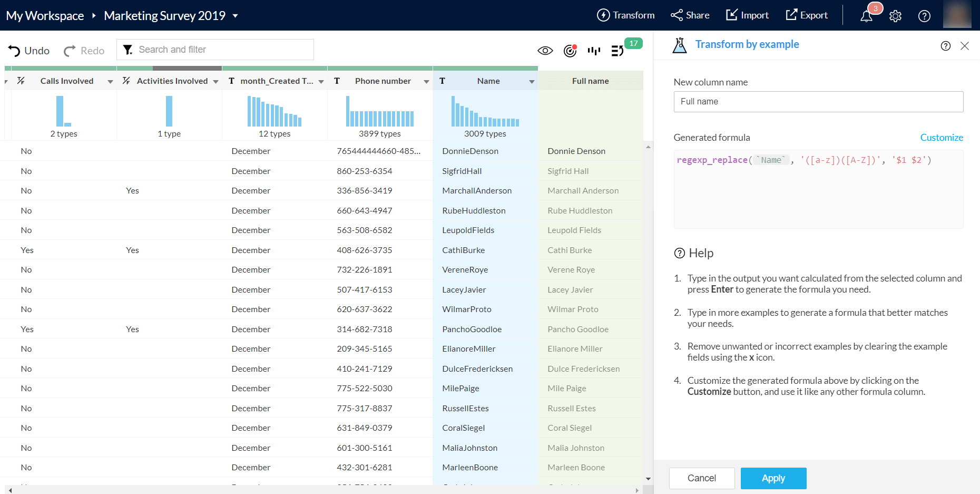Screen dimensions: 980x494
Task: Click the Customize link
Action: 941,138
